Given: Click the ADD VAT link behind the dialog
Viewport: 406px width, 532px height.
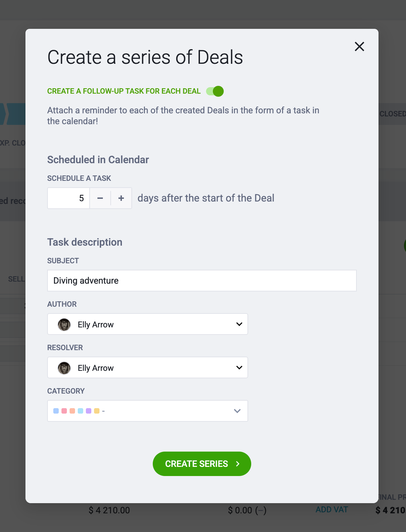Looking at the screenshot, I should 332,510.
